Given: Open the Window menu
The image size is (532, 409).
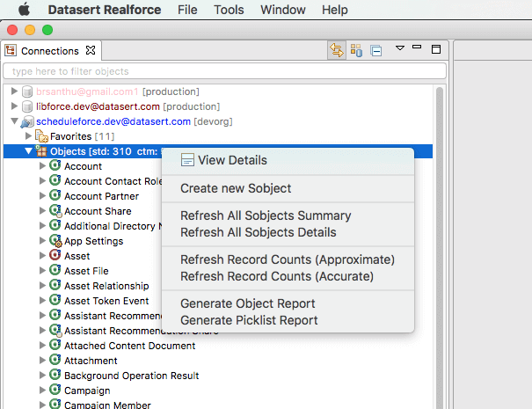Looking at the screenshot, I should click(x=283, y=10).
